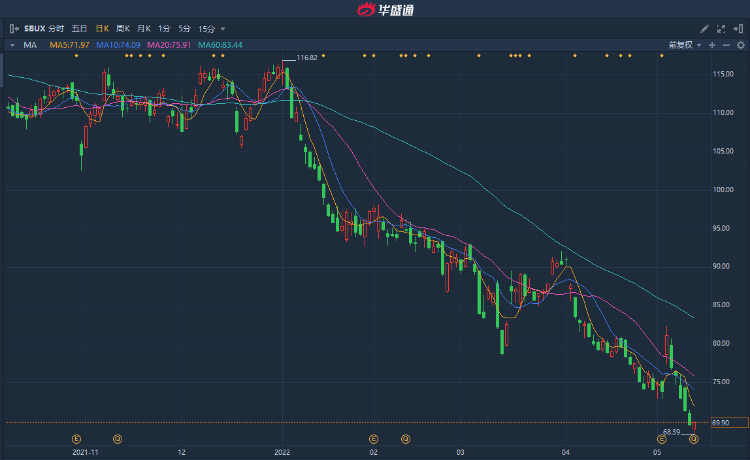Switch to 分时 intraday tab
This screenshot has height=460, width=750.
56,29
